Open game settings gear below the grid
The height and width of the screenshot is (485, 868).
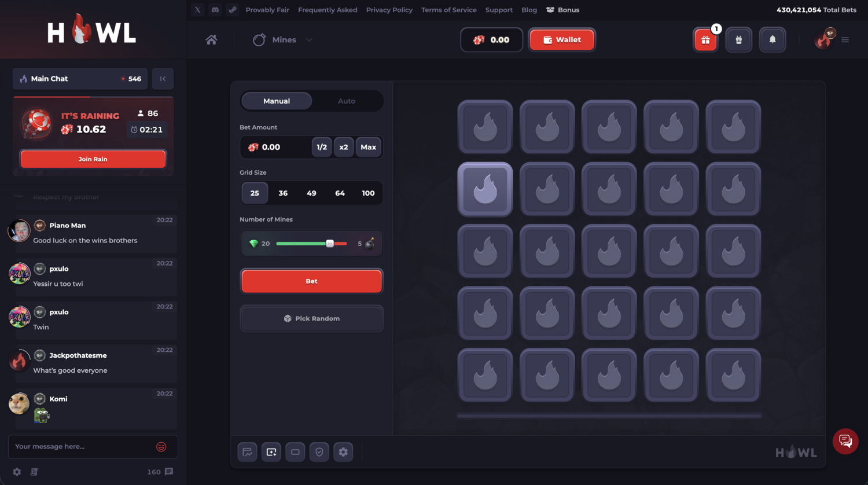point(343,452)
